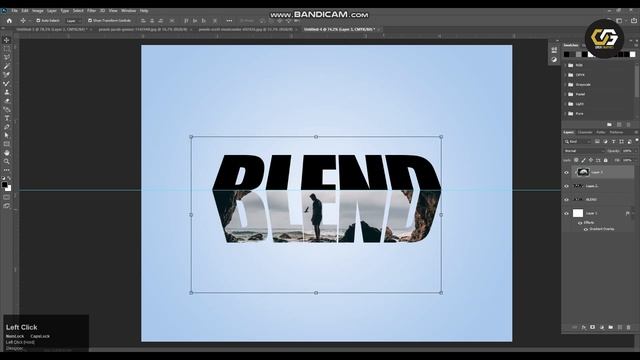This screenshot has width=640, height=360.
Task: Switch to the Paths tab
Action: click(x=600, y=132)
